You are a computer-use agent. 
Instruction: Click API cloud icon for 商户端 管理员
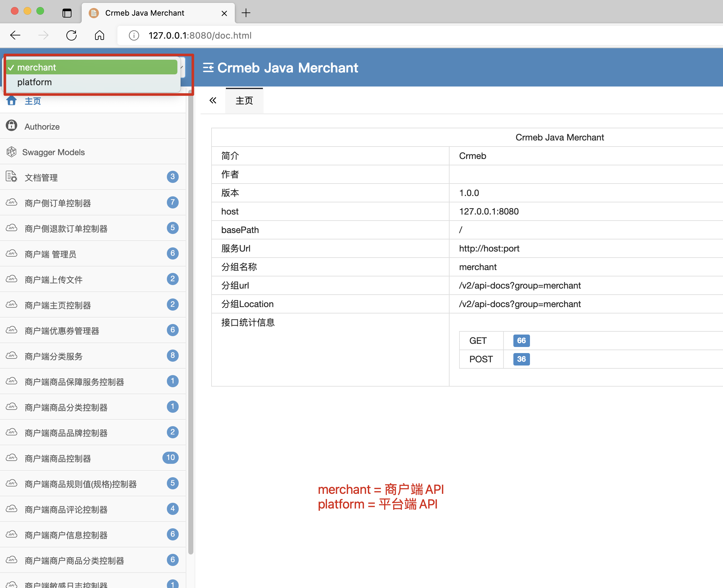(11, 253)
